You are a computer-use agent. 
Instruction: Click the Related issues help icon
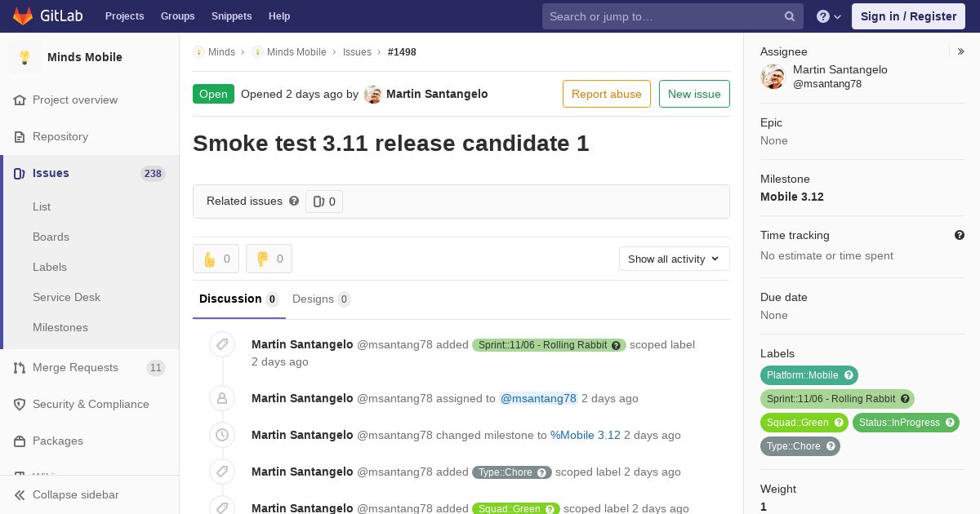(294, 201)
